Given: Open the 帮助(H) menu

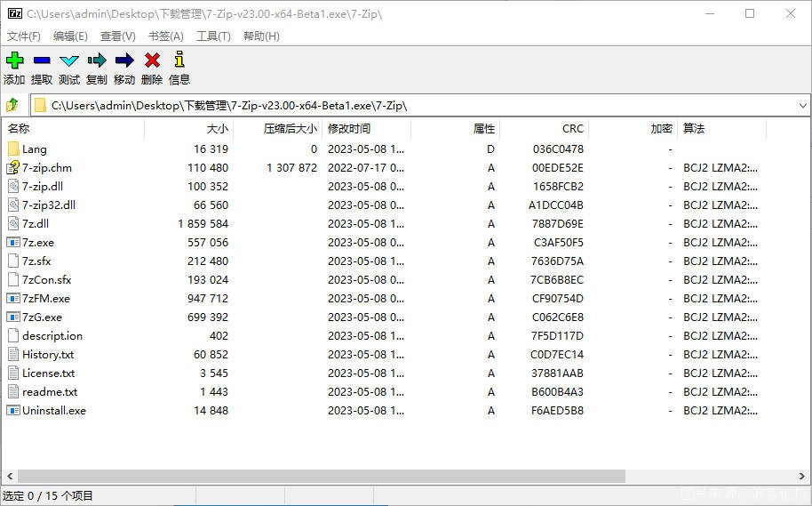Looking at the screenshot, I should pos(261,36).
